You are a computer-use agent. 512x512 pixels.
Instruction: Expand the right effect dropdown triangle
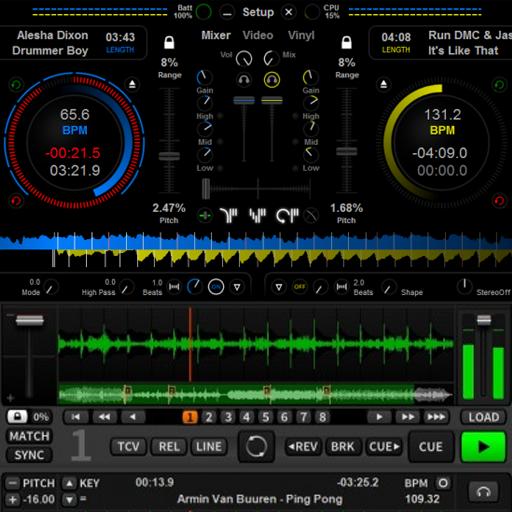coord(279,287)
